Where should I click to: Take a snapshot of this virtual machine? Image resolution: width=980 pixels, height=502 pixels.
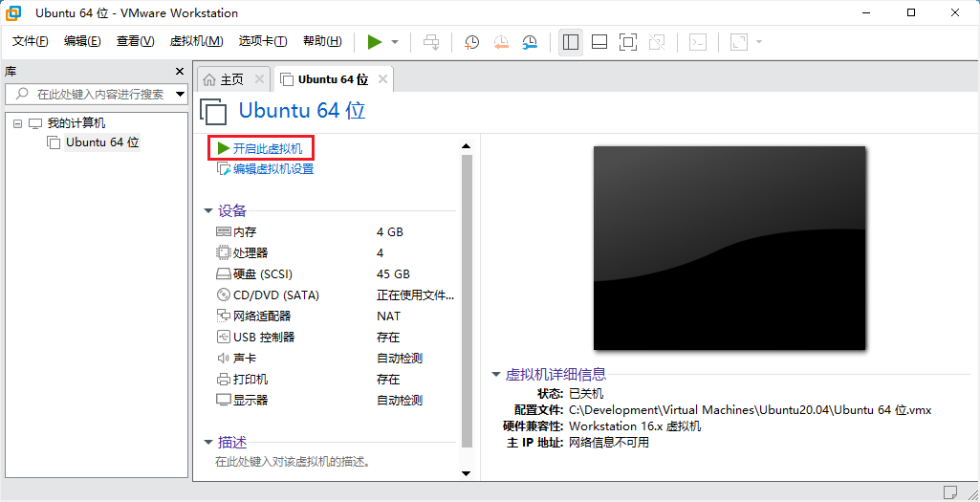[x=472, y=42]
